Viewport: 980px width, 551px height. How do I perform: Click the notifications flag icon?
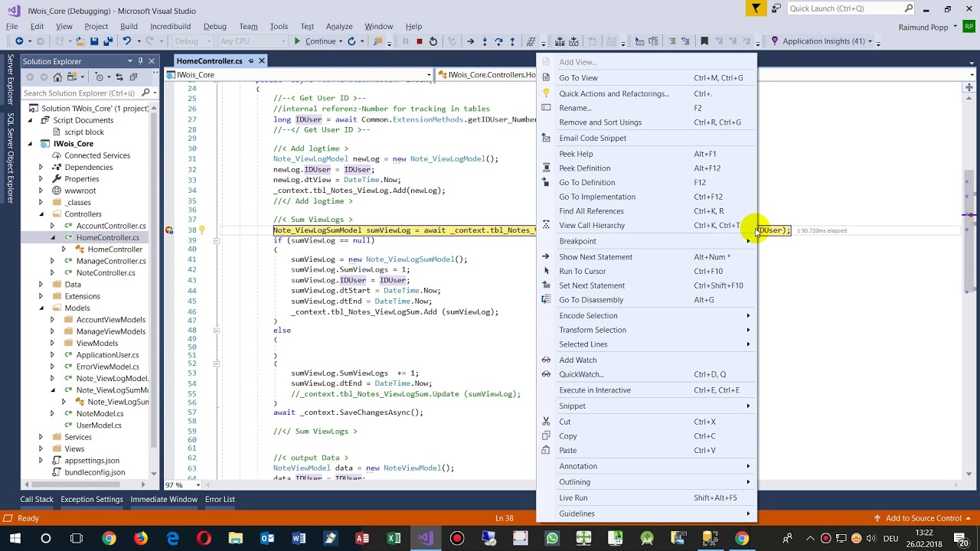[x=756, y=8]
